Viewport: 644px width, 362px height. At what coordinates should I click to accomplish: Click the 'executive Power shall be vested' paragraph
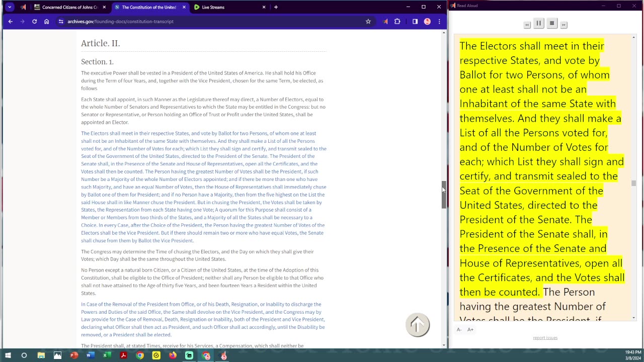click(202, 80)
